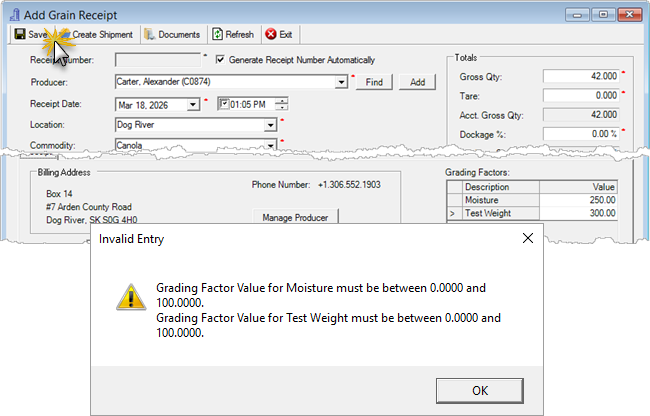Image resolution: width=650 pixels, height=416 pixels.
Task: Click the Value column header
Action: click(x=578, y=187)
